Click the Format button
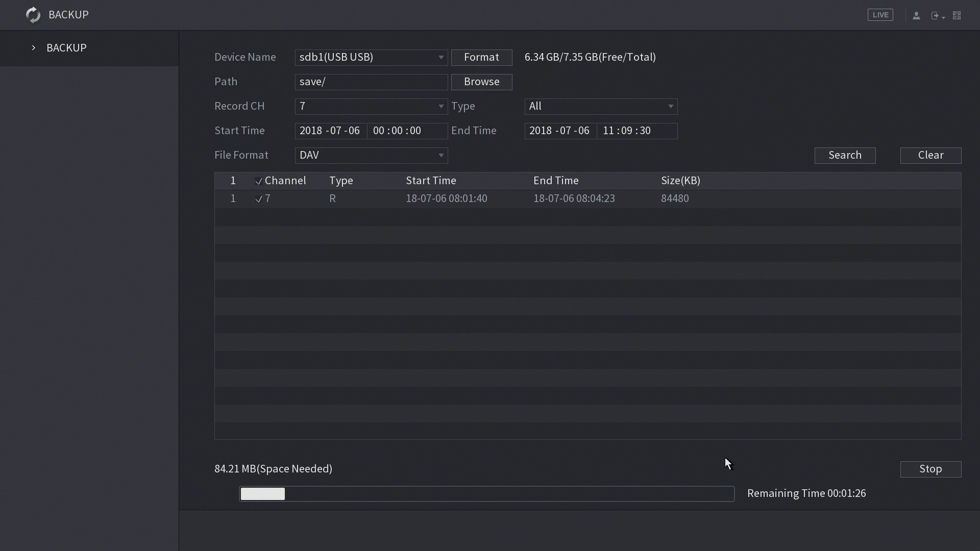 coord(481,57)
